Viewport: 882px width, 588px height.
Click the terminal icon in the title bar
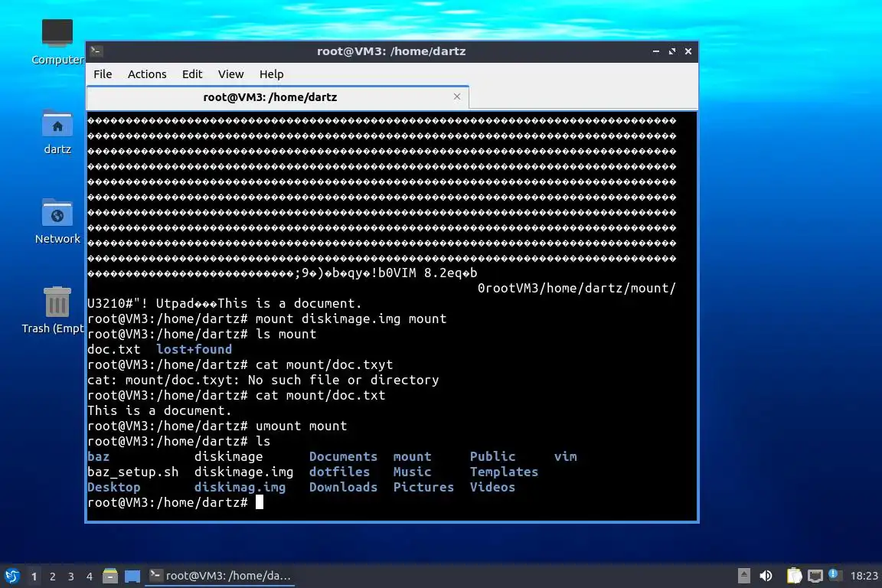pos(96,51)
